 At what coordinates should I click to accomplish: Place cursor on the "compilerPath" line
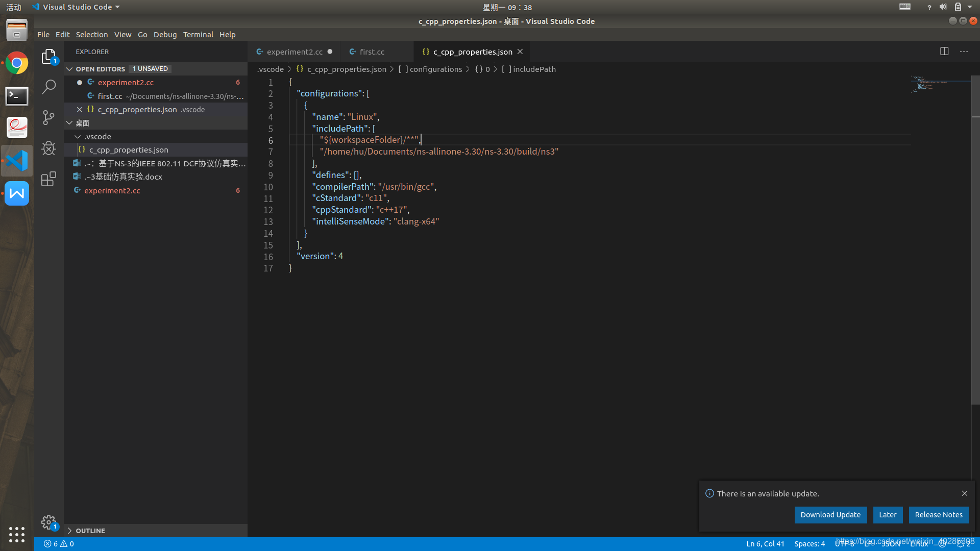(374, 187)
